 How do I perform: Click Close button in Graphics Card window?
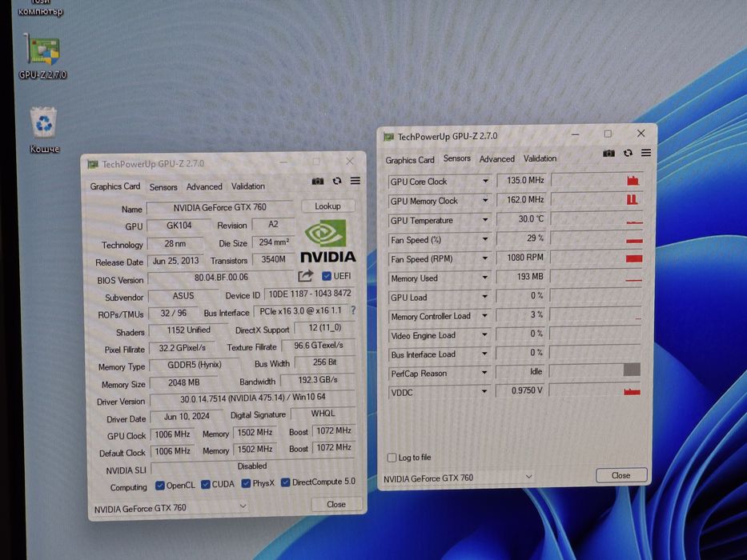336,504
